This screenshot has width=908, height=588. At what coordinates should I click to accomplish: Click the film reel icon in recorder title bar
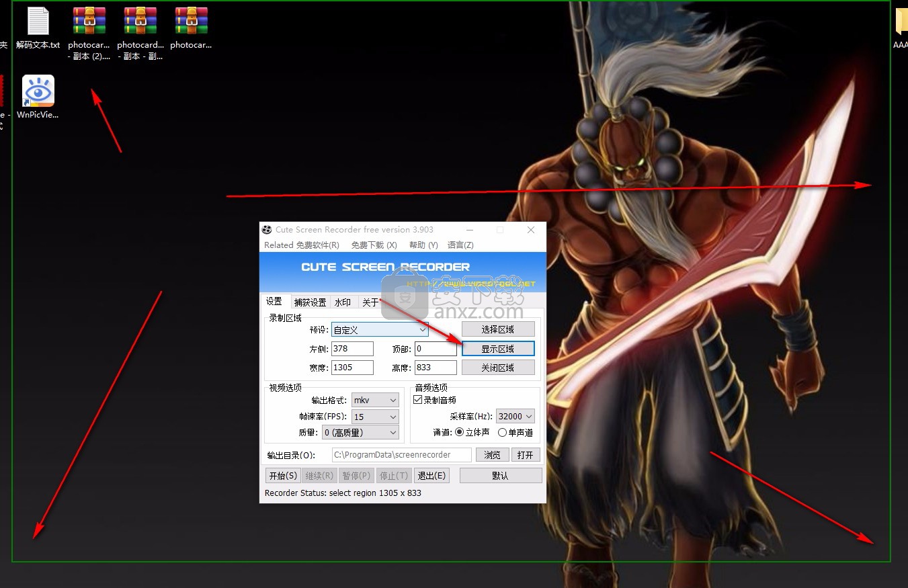[x=267, y=230]
